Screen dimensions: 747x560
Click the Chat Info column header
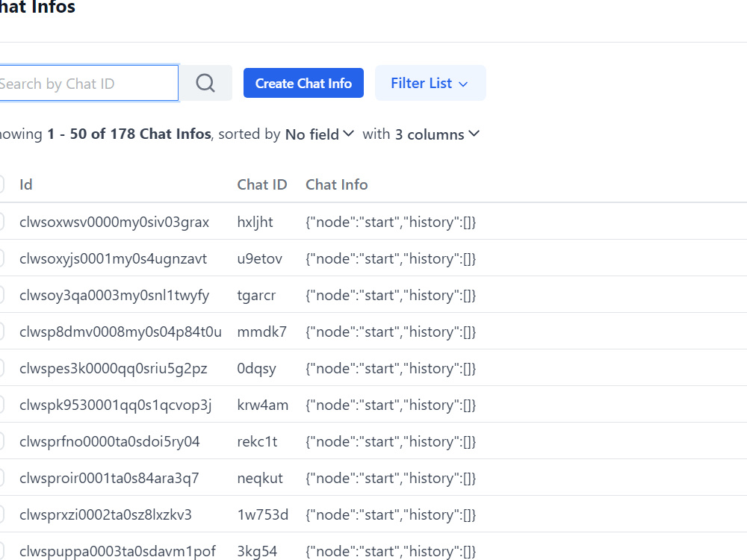[x=336, y=184]
